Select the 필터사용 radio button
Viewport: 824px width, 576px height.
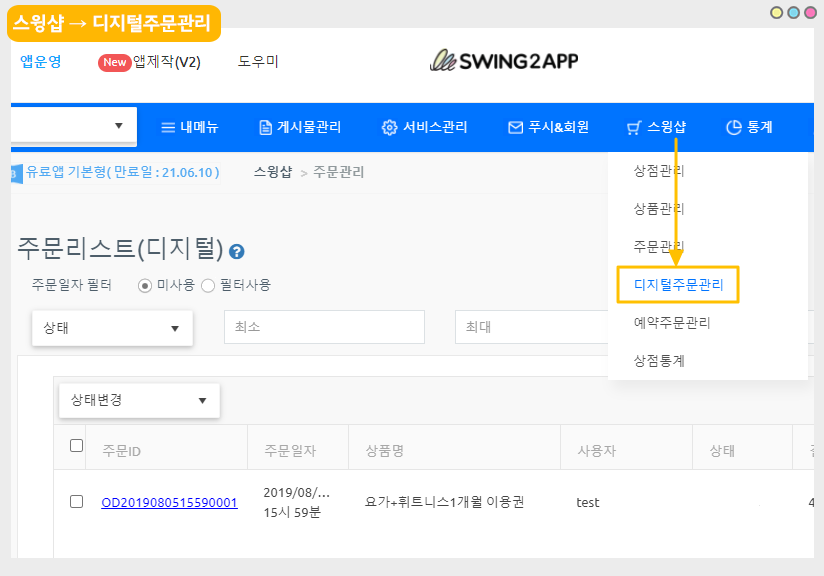coord(208,285)
